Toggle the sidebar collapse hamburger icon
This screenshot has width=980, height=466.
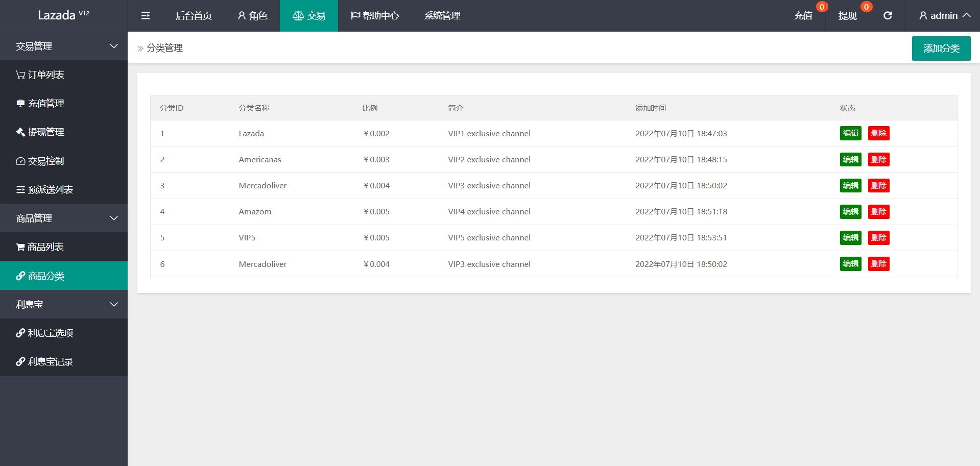pos(146,16)
